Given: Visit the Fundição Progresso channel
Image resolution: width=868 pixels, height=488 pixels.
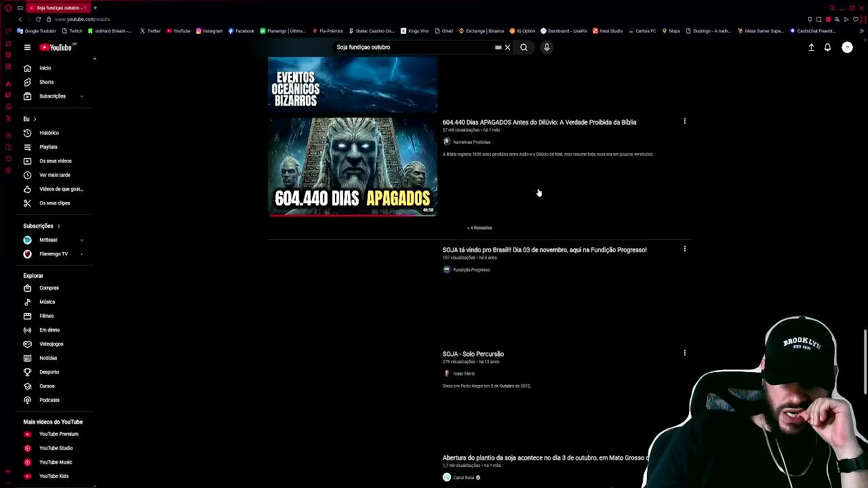Looking at the screenshot, I should pyautogui.click(x=471, y=270).
